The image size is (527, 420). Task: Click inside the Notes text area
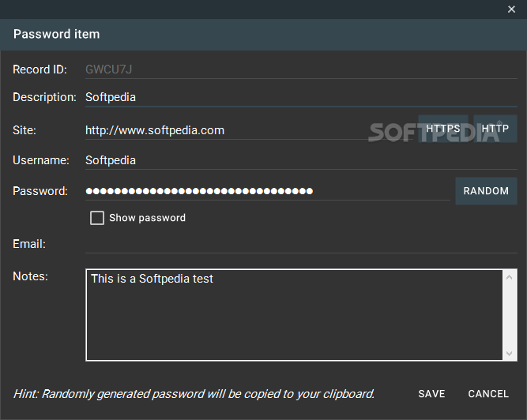pos(294,315)
